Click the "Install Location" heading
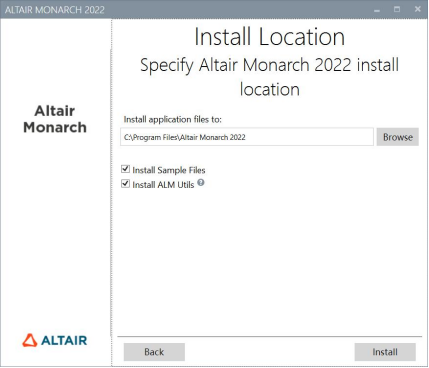 click(270, 37)
